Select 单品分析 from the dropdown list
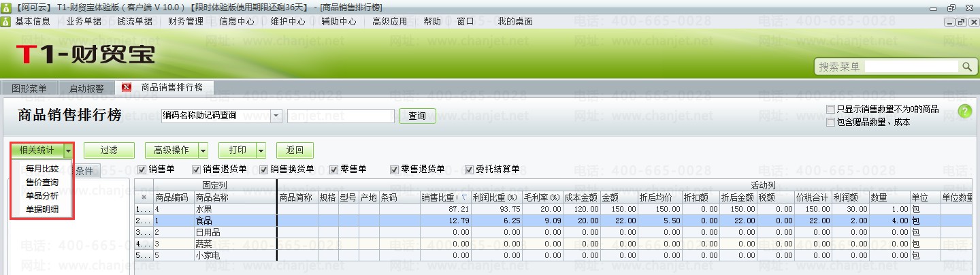The height and width of the screenshot is (275, 980). coord(42,196)
